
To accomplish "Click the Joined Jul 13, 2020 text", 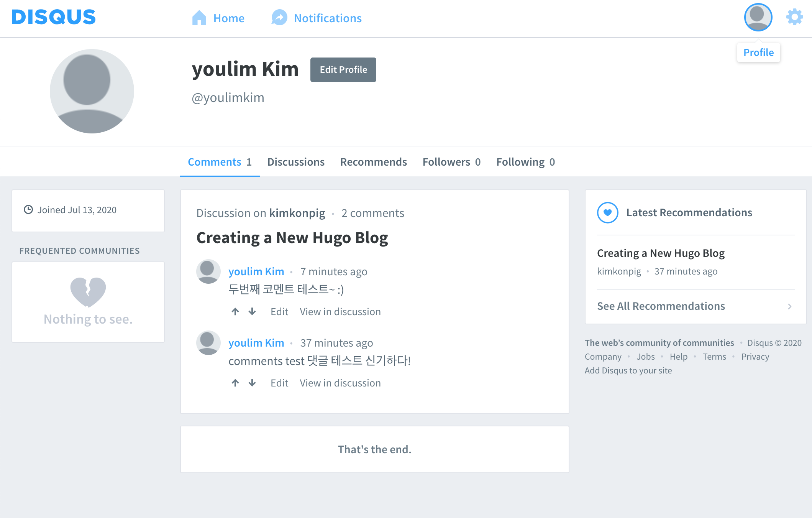I will pyautogui.click(x=77, y=210).
